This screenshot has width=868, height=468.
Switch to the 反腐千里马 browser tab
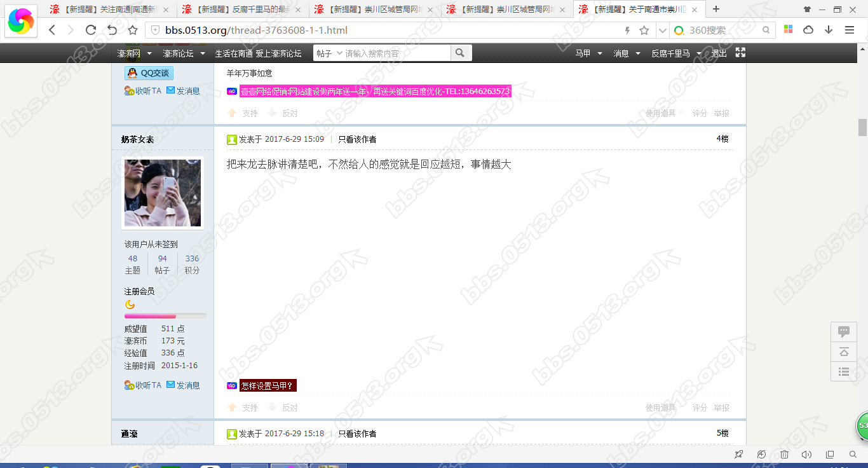tap(240, 10)
